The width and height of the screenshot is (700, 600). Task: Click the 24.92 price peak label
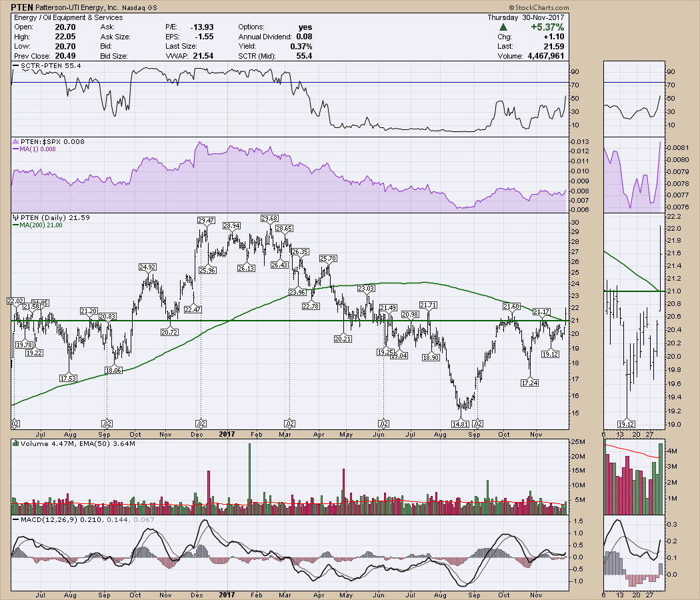[x=147, y=267]
